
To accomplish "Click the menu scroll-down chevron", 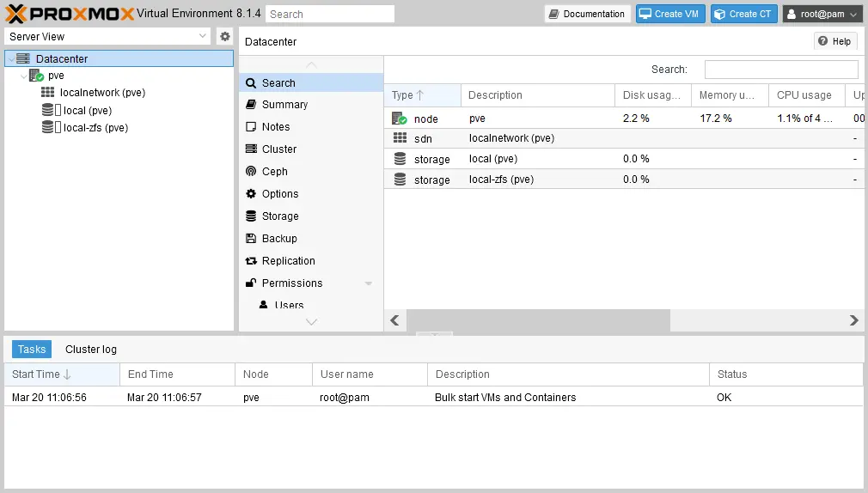I will 311,322.
